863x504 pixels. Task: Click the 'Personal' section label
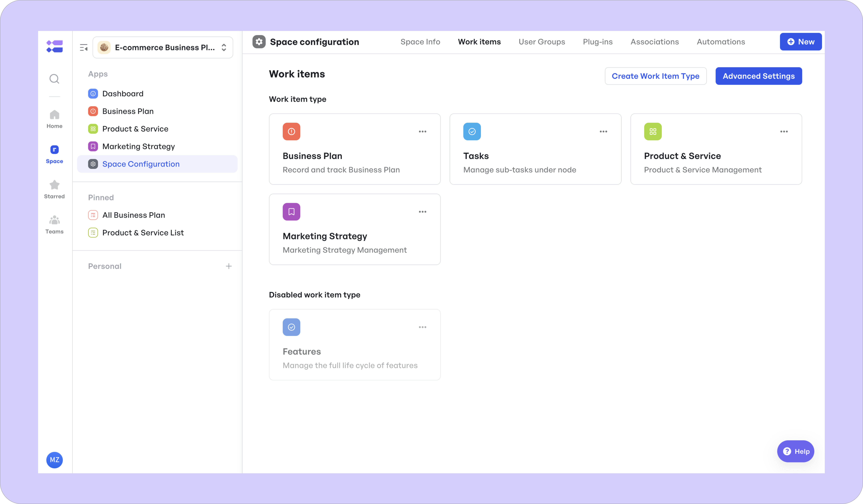104,266
